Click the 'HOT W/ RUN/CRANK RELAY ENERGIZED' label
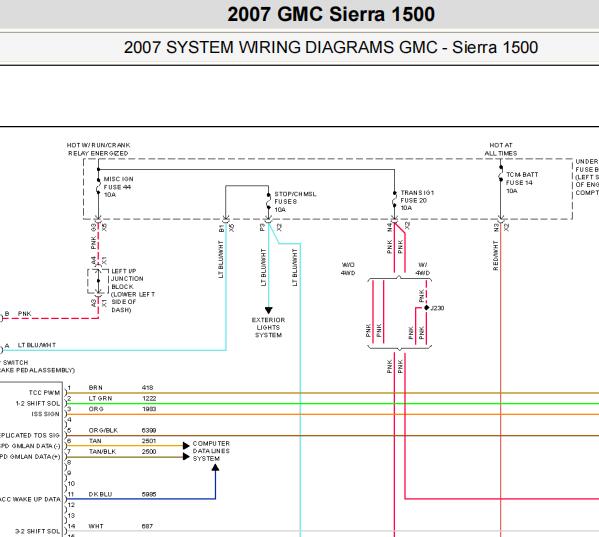This screenshot has height=537, width=599. pos(98,149)
